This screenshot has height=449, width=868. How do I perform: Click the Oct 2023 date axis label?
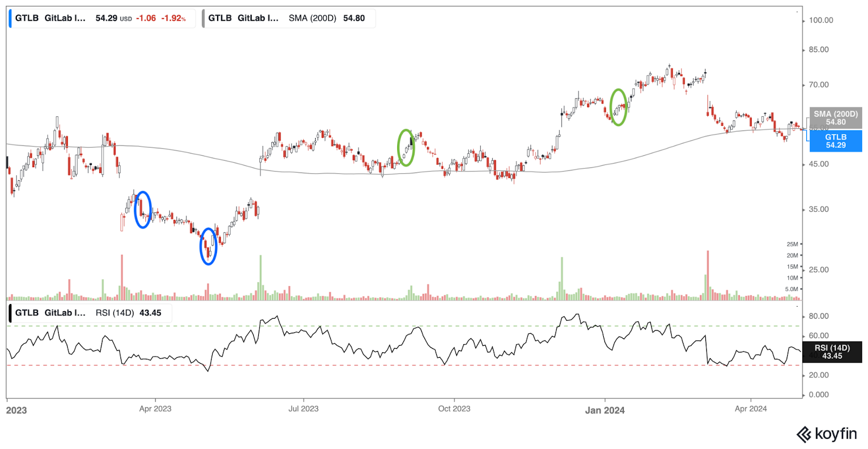click(454, 409)
